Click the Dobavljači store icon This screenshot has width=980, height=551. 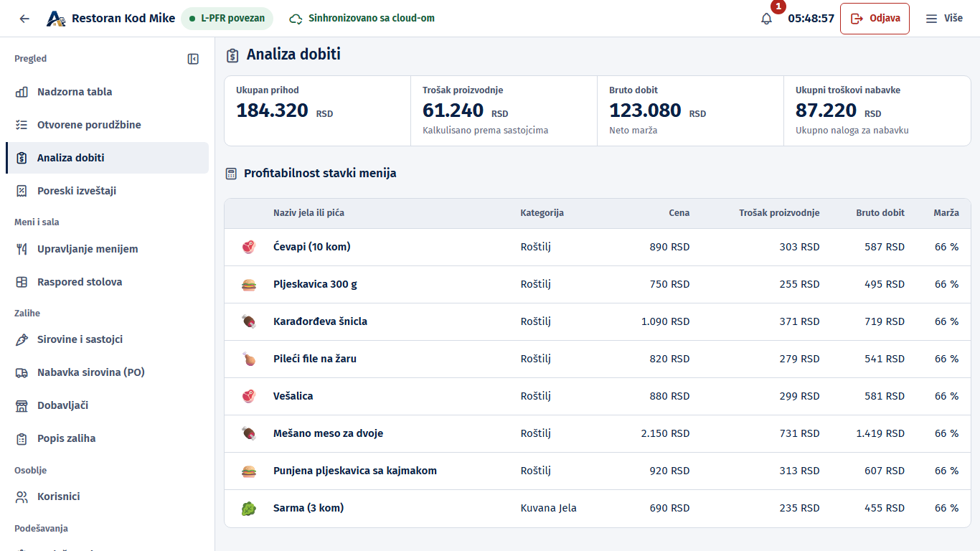point(22,405)
